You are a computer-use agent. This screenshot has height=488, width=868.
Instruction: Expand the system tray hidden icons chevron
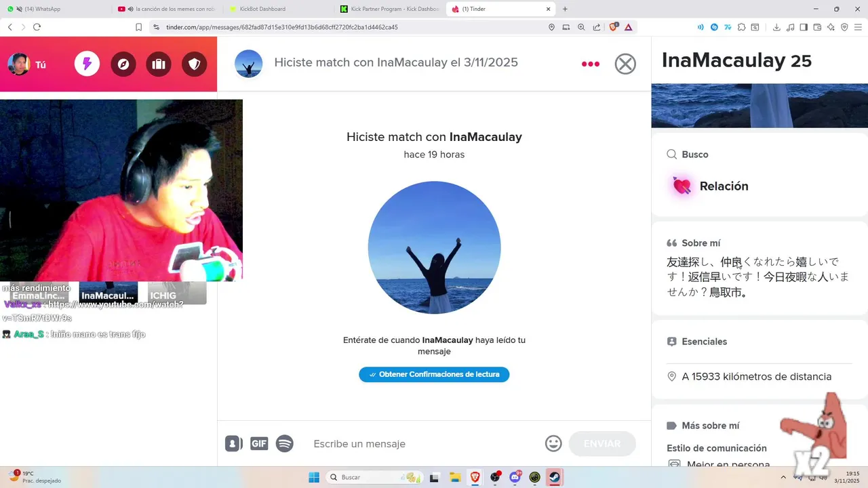[x=784, y=477]
